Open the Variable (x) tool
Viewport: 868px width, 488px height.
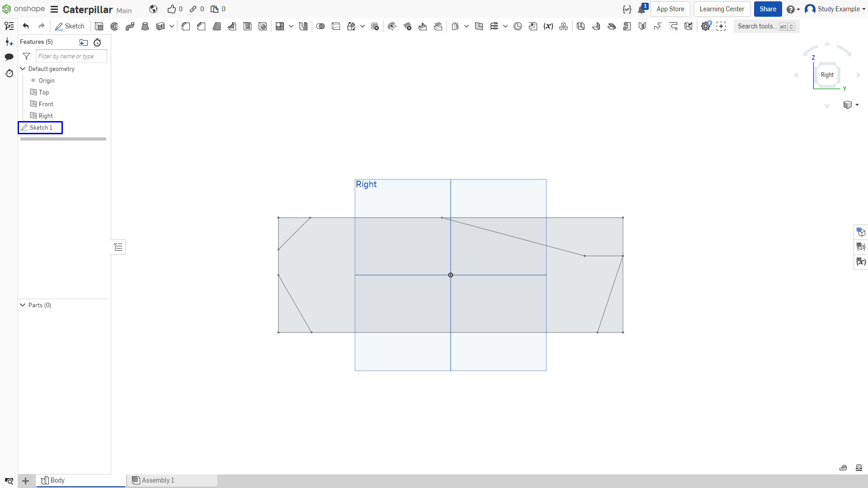(548, 26)
